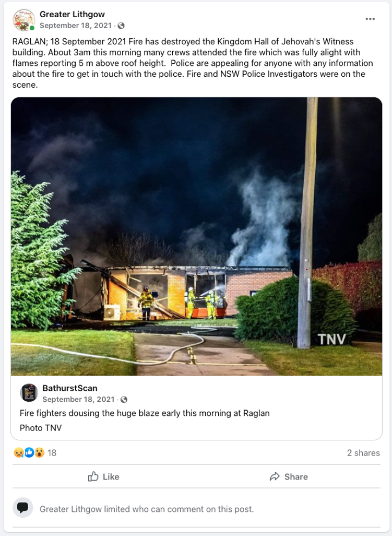Open the three-dots post options menu
Screen dimensions: 392x536
(370, 19)
